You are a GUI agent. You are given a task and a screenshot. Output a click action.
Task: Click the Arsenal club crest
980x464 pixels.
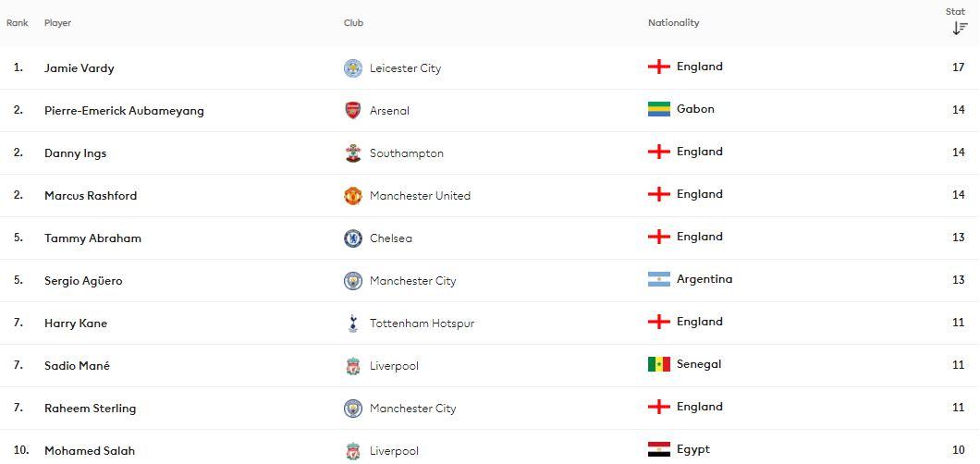click(x=353, y=111)
